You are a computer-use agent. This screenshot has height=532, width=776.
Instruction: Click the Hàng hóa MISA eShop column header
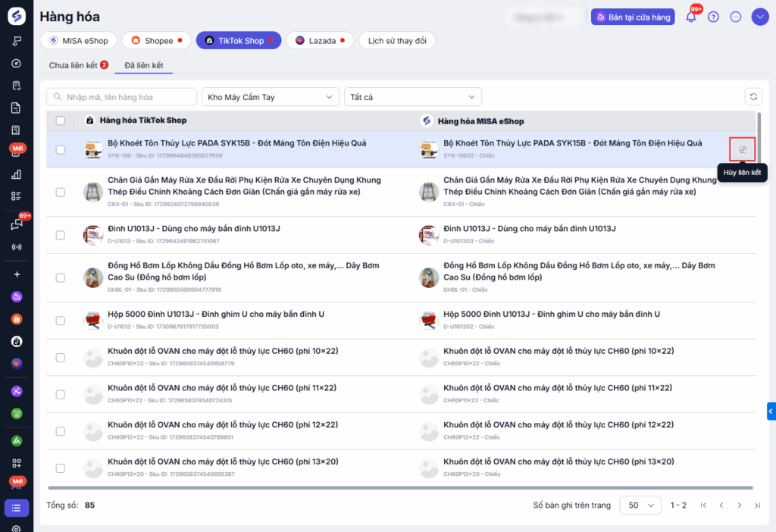pos(480,121)
